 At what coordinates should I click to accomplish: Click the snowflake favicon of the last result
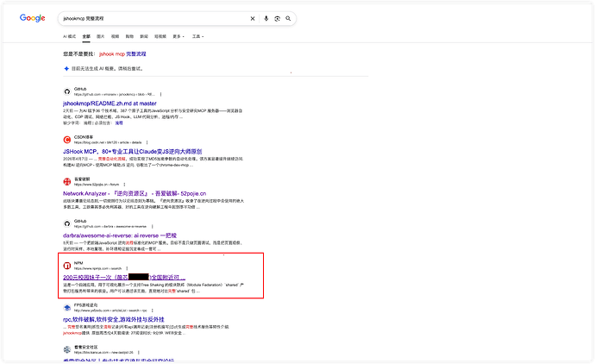pyautogui.click(x=67, y=349)
